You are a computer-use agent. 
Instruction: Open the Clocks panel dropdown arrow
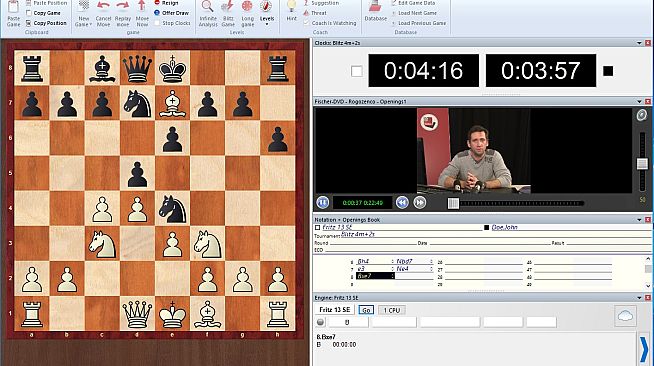(639, 43)
